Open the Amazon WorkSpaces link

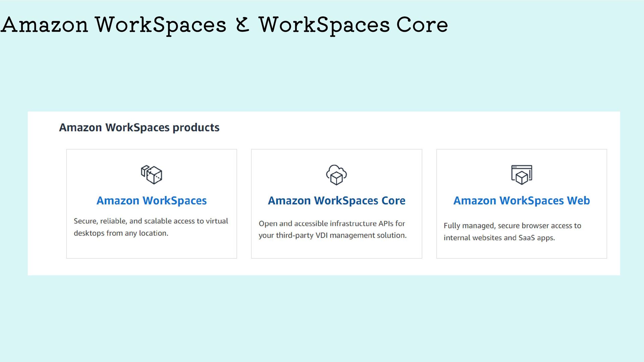click(x=152, y=200)
